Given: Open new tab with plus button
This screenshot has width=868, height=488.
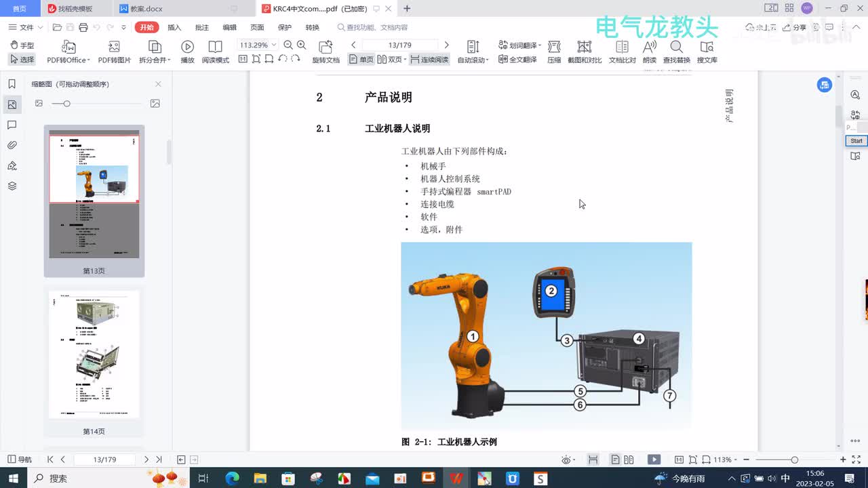Looking at the screenshot, I should (407, 9).
